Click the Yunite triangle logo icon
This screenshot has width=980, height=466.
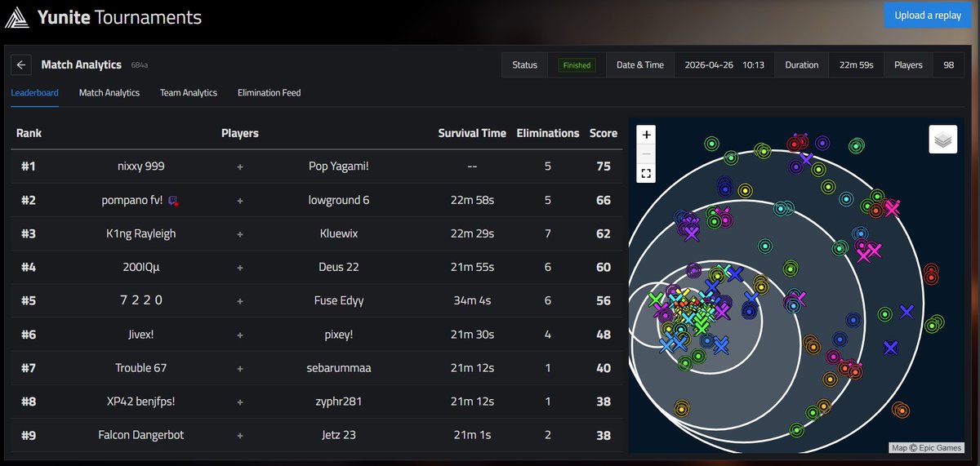(x=17, y=16)
